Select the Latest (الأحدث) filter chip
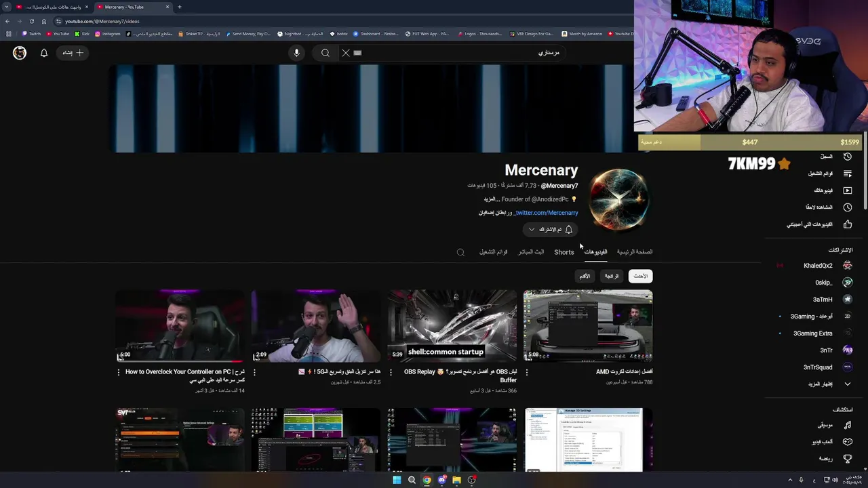 coord(640,276)
